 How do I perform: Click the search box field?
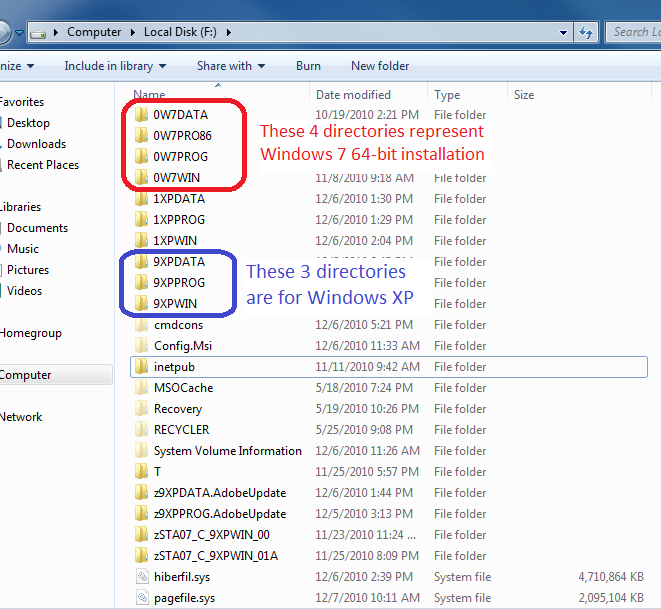tap(633, 32)
